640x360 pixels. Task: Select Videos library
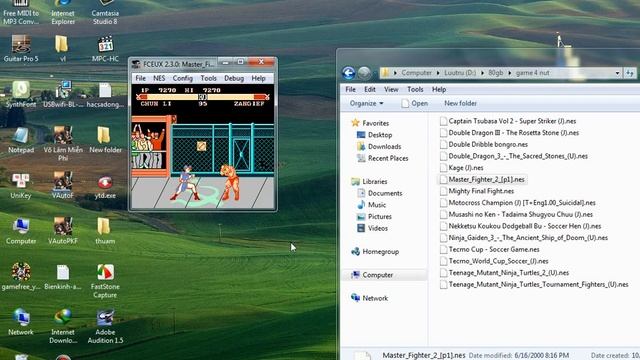372,229
